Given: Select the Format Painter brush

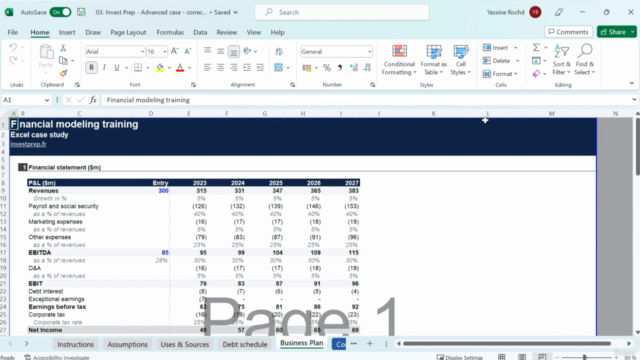Looking at the screenshot, I should coord(63,73).
